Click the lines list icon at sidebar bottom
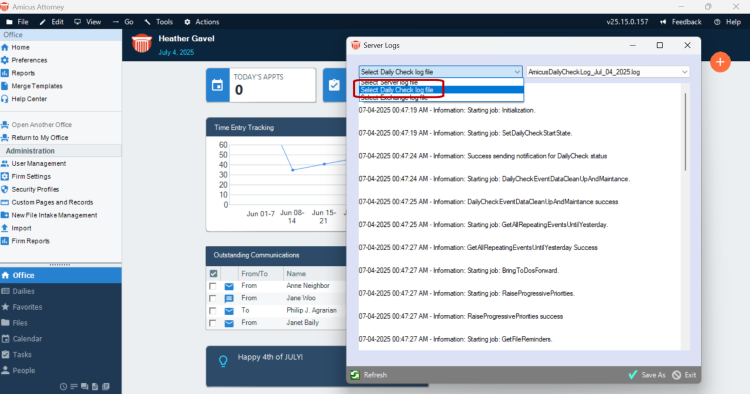This screenshot has width=750, height=394. click(74, 386)
